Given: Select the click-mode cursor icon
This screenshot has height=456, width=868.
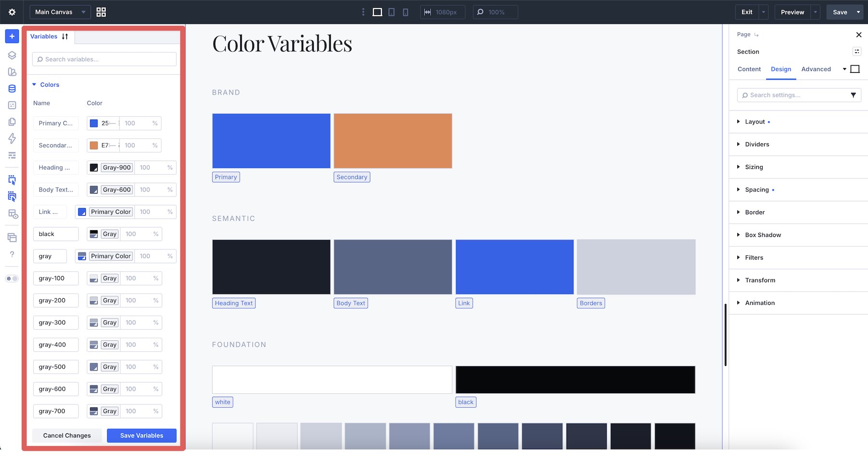Looking at the screenshot, I should pyautogui.click(x=12, y=180).
